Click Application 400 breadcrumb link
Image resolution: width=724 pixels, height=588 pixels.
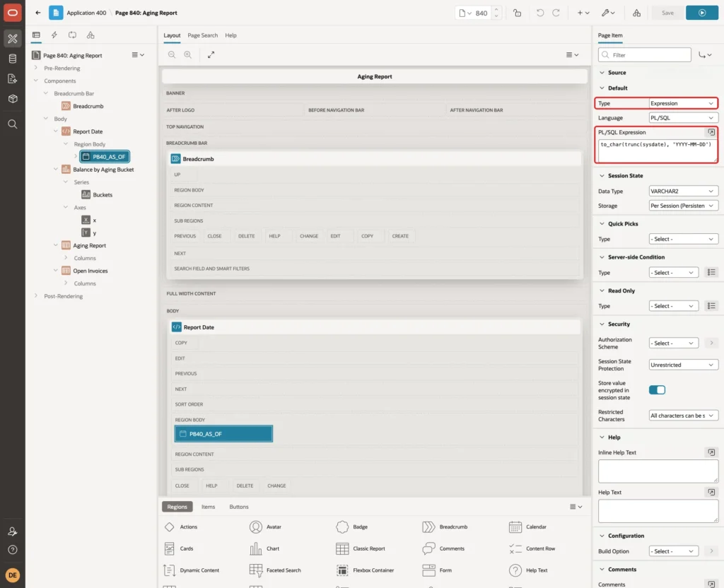86,13
